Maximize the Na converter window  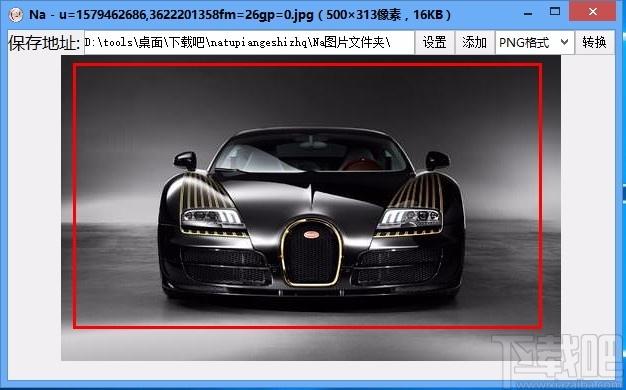tap(555, 12)
